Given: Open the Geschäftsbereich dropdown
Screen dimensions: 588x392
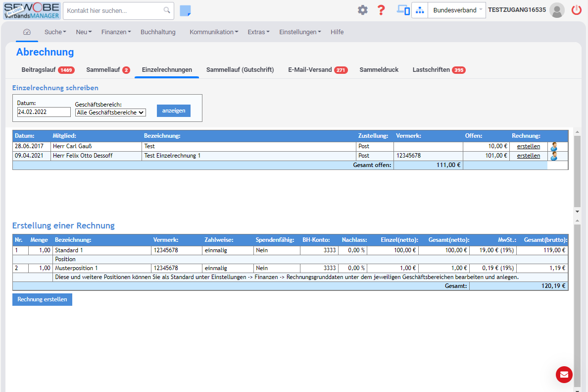Looking at the screenshot, I should [x=110, y=112].
